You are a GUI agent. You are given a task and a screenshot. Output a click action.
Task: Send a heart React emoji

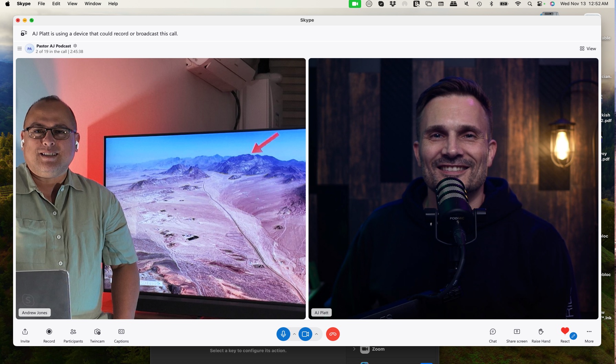pos(565,331)
